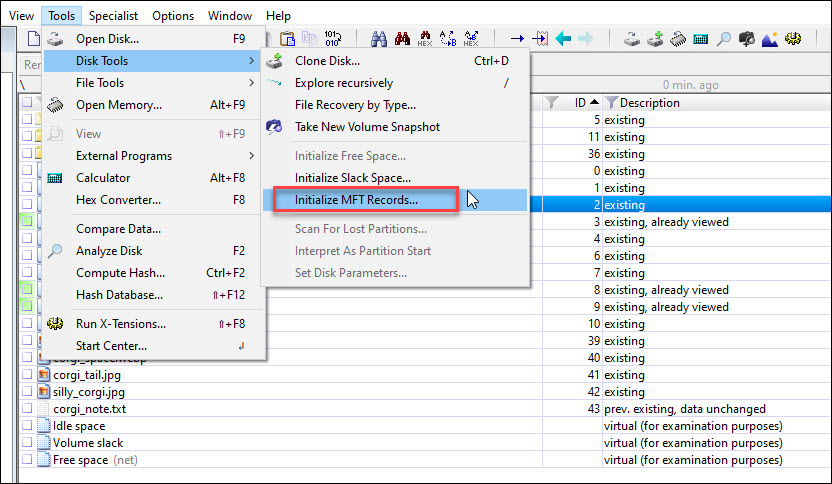Open the Description column filter funnel

click(611, 103)
